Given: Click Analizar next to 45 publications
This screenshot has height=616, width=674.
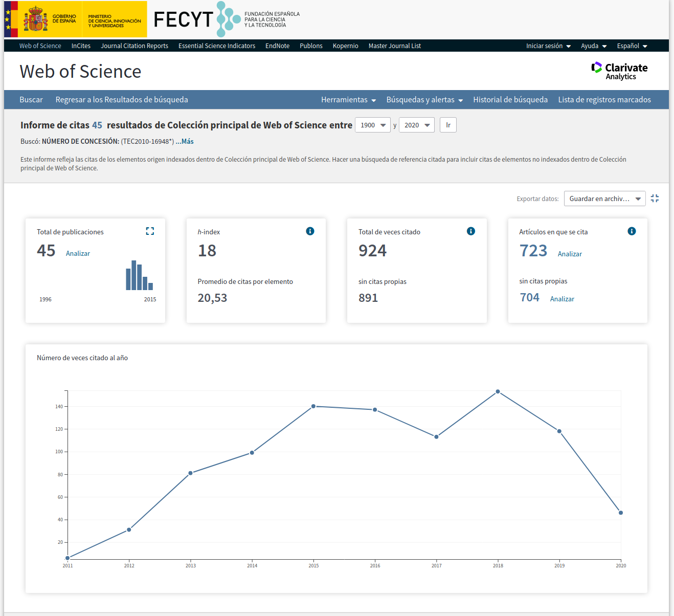Looking at the screenshot, I should [78, 254].
